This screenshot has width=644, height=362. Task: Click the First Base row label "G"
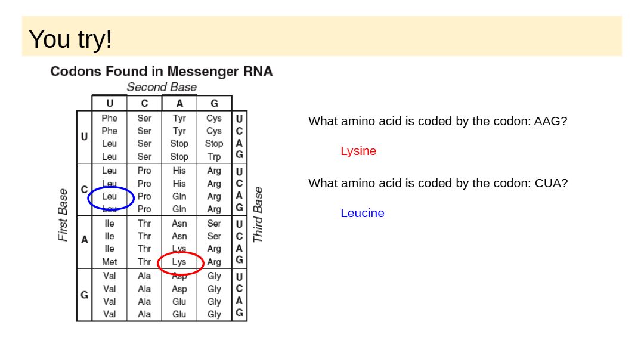point(85,295)
